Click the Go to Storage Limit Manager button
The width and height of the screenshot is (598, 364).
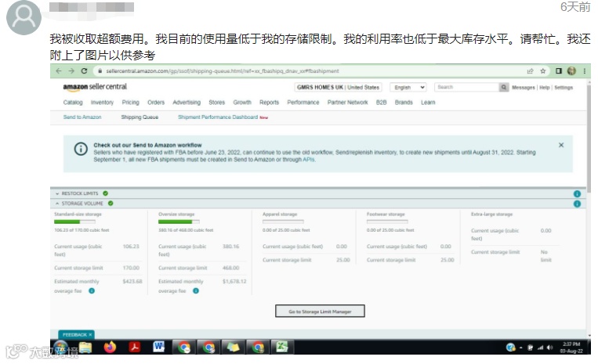[x=320, y=311]
